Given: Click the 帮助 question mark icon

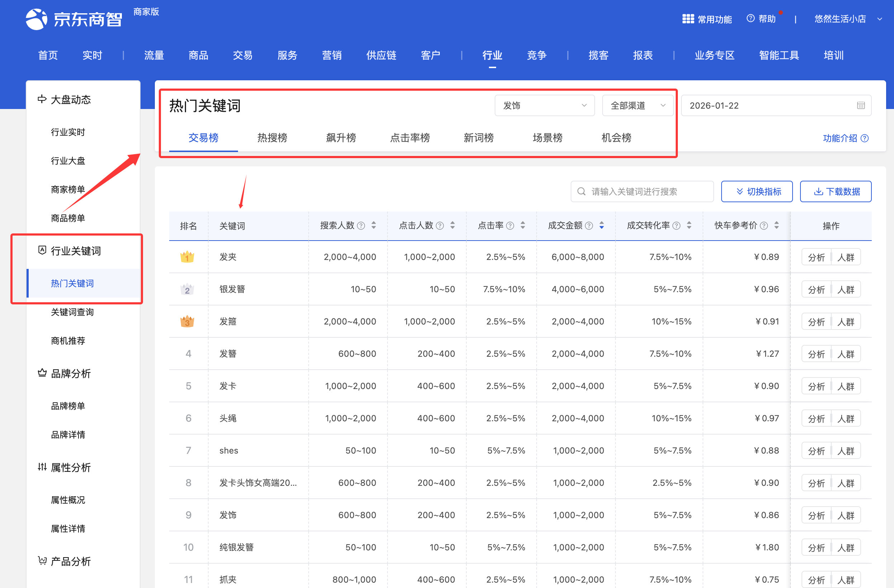Looking at the screenshot, I should point(750,18).
